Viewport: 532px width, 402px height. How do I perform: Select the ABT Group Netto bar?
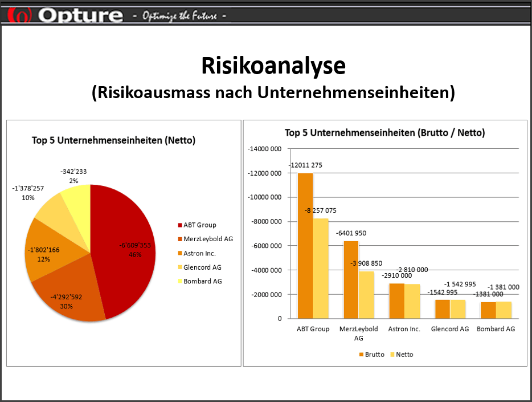point(321,268)
